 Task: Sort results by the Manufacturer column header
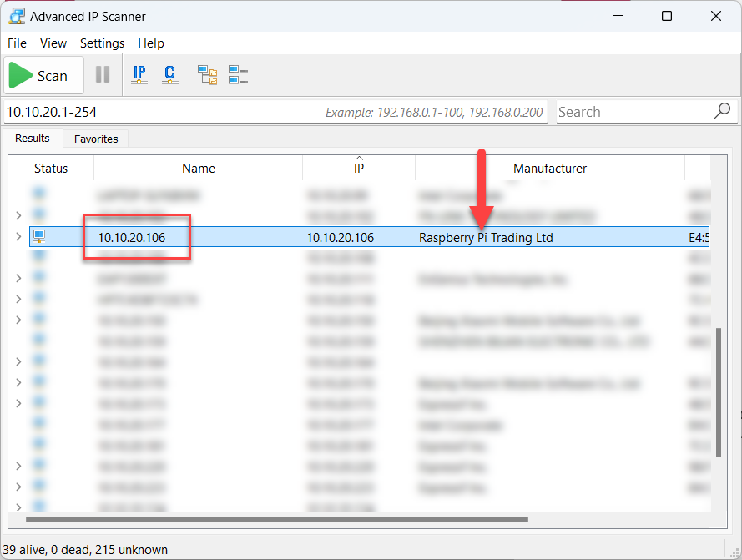click(550, 169)
